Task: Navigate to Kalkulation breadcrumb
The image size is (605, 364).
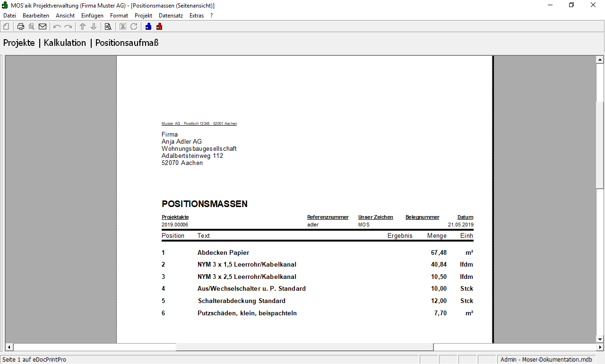Action: point(65,43)
